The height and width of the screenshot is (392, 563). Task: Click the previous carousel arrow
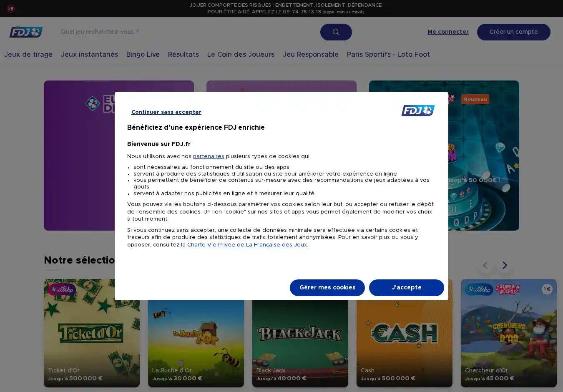click(x=485, y=265)
